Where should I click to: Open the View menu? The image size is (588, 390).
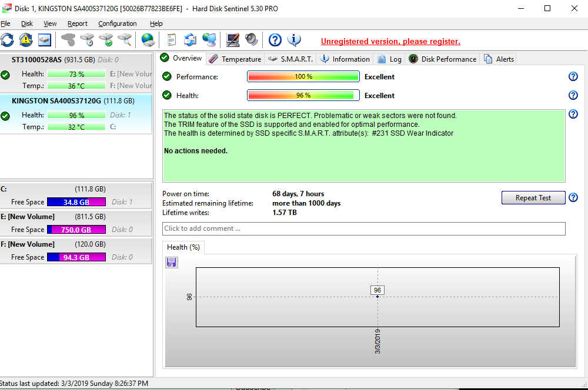click(x=50, y=23)
